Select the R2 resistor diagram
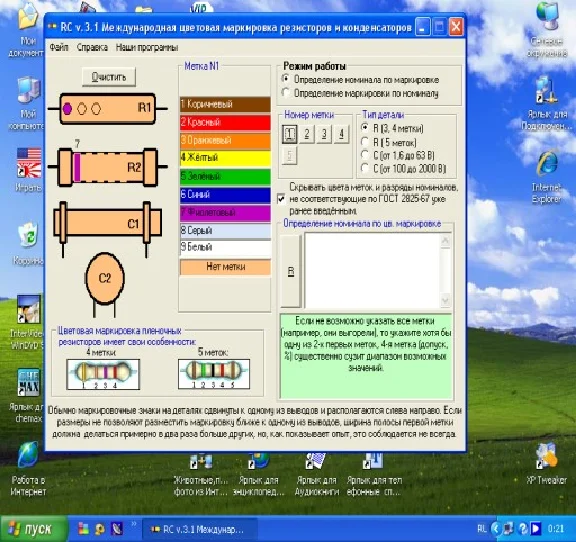 [x=108, y=167]
